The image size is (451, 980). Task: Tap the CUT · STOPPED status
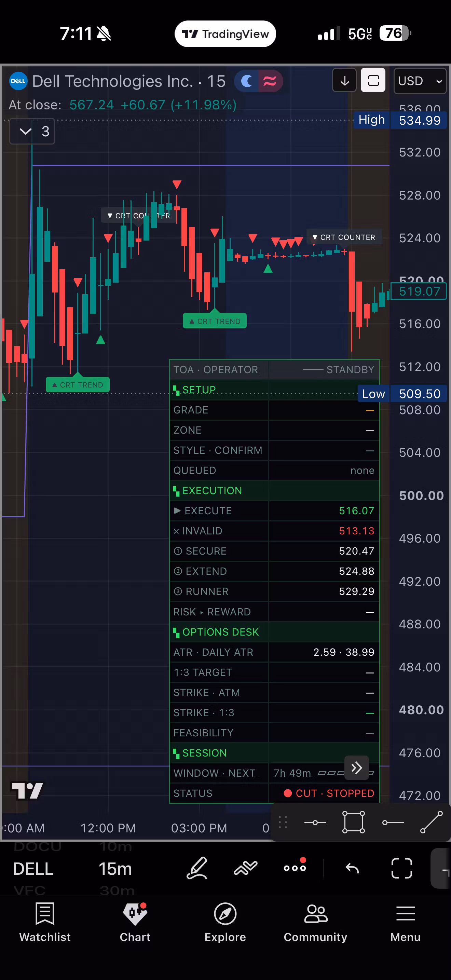[329, 793]
